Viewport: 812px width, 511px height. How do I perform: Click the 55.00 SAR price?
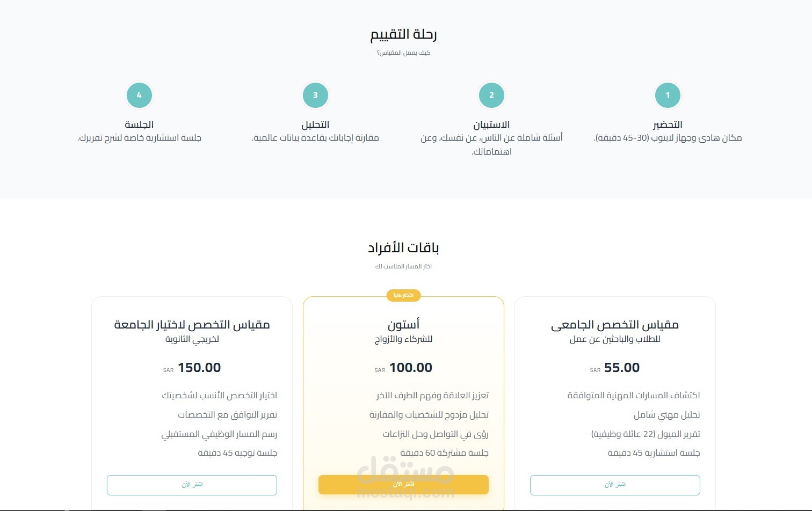(x=621, y=368)
